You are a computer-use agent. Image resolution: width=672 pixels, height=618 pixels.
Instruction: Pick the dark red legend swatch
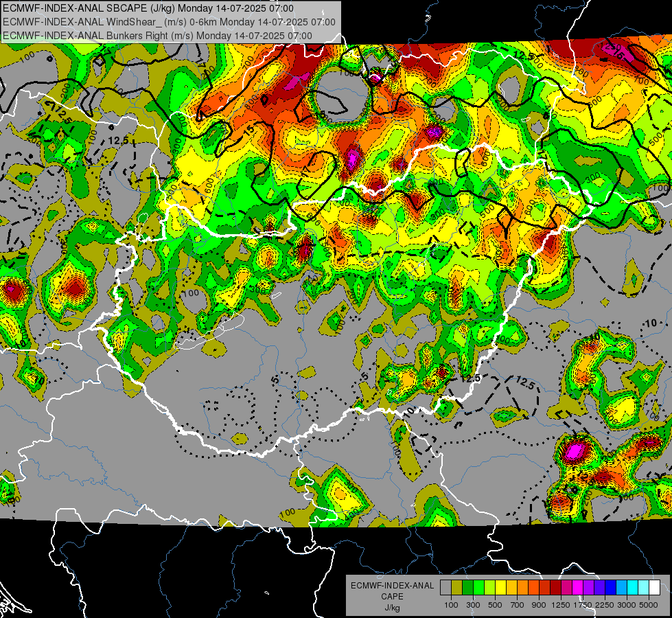555,588
